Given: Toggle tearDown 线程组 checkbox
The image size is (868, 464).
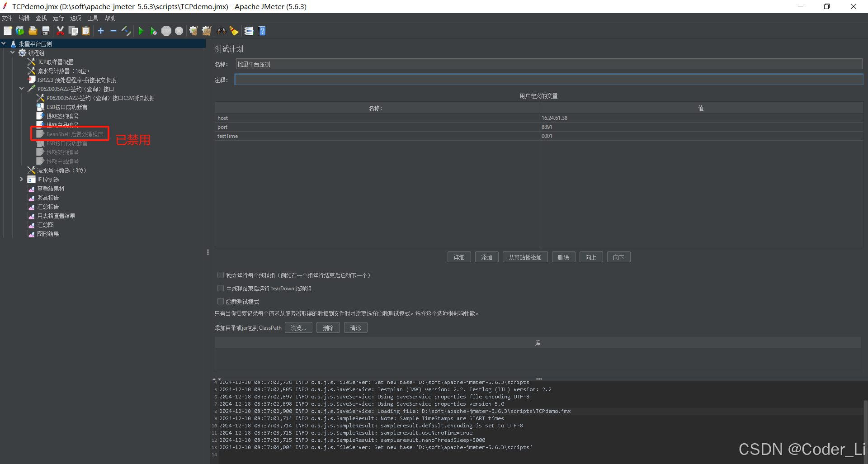Looking at the screenshot, I should pyautogui.click(x=221, y=288).
